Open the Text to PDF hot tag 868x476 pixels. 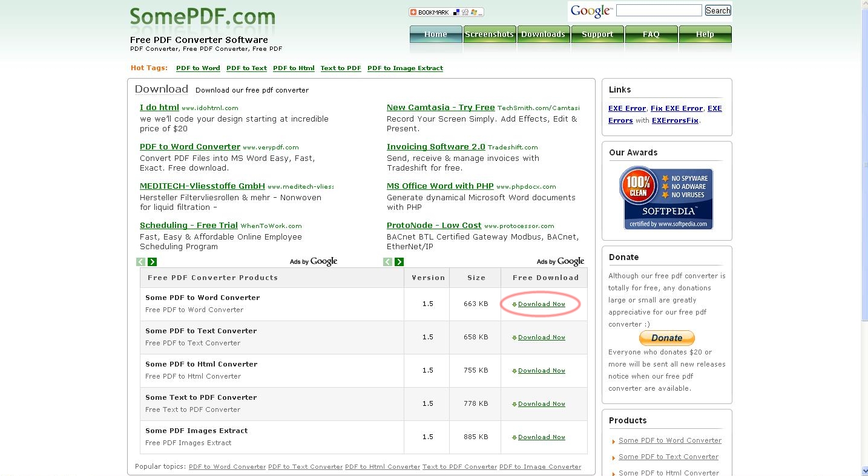[x=341, y=68]
